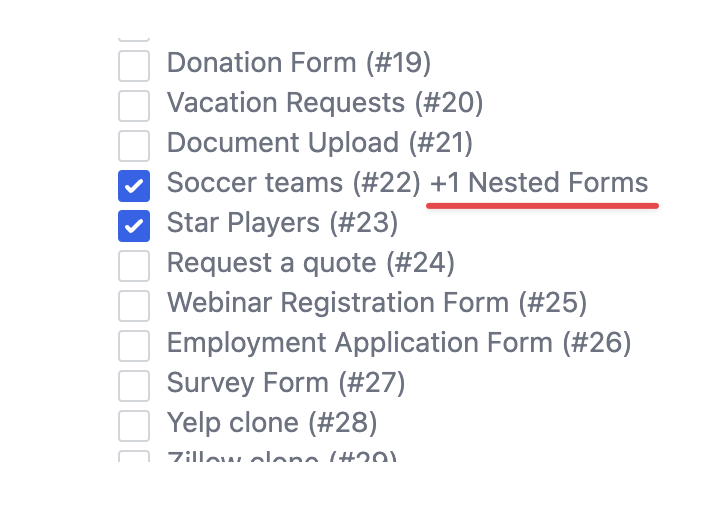Screen dimensions: 714x508
Task: Click the "Vacation Requests (#20)" label text
Action: [x=325, y=103]
